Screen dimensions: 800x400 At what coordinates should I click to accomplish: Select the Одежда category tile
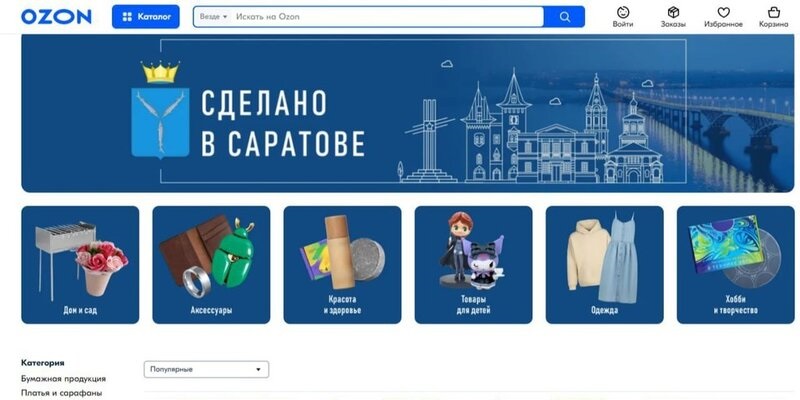pos(605,265)
